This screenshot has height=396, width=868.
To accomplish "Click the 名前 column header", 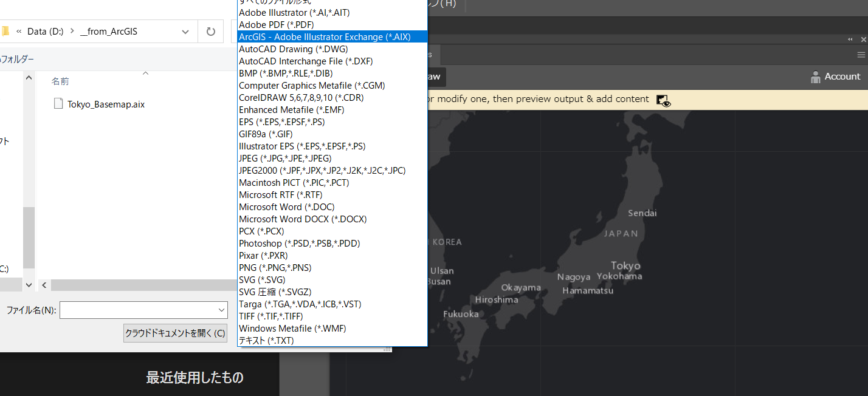I will [60, 81].
